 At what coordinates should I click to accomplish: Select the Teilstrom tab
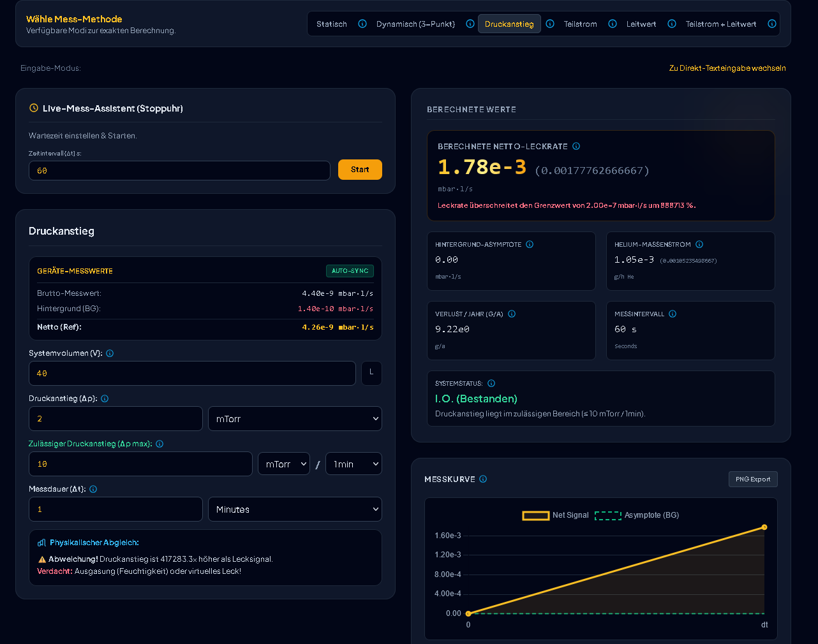(581, 24)
